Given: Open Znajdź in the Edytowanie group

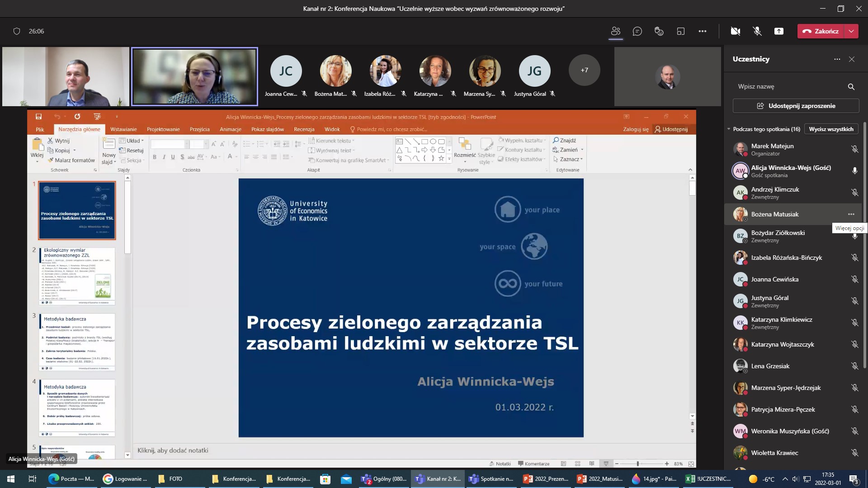Looking at the screenshot, I should click(564, 140).
